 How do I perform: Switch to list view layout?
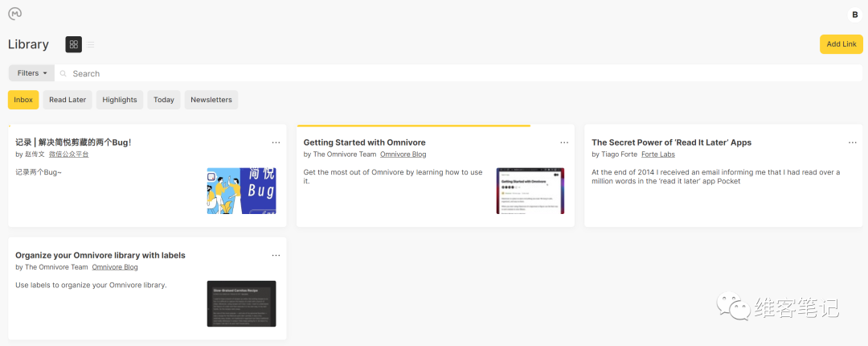click(90, 44)
